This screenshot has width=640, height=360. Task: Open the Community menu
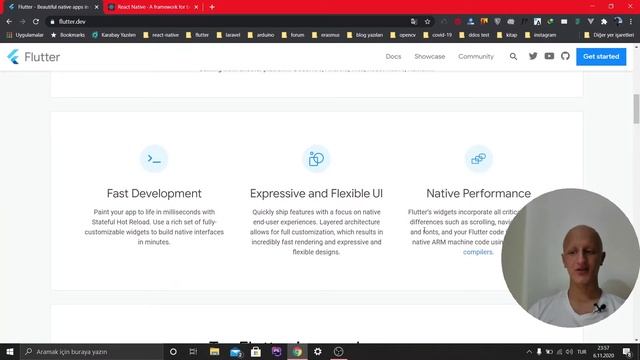pyautogui.click(x=476, y=57)
